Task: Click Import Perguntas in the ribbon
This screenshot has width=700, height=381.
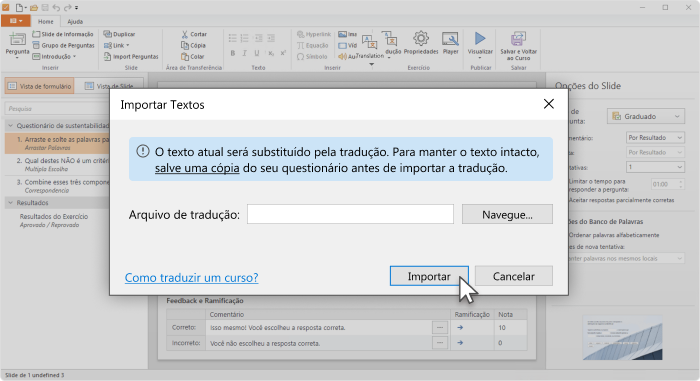Action: [131, 56]
